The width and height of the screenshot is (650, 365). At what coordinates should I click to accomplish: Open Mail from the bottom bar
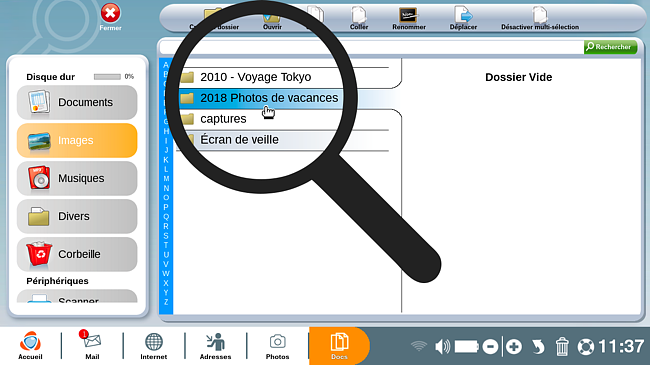click(x=92, y=345)
